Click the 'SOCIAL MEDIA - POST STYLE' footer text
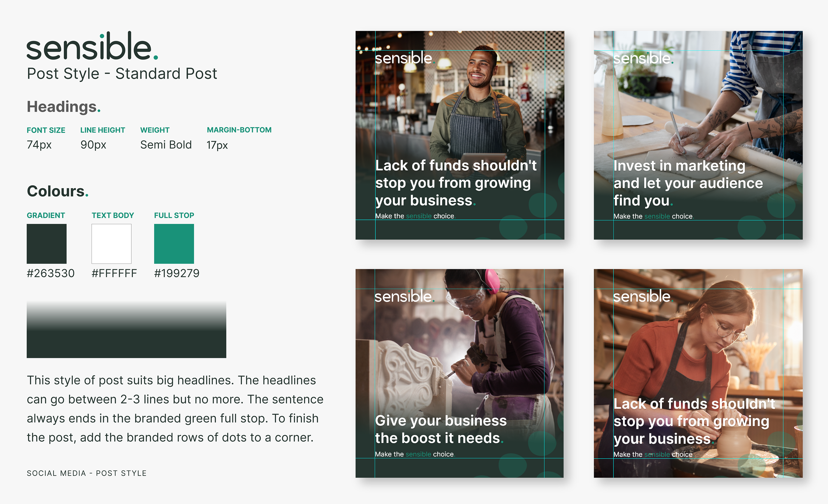Viewport: 828px width, 504px height. [x=87, y=473]
